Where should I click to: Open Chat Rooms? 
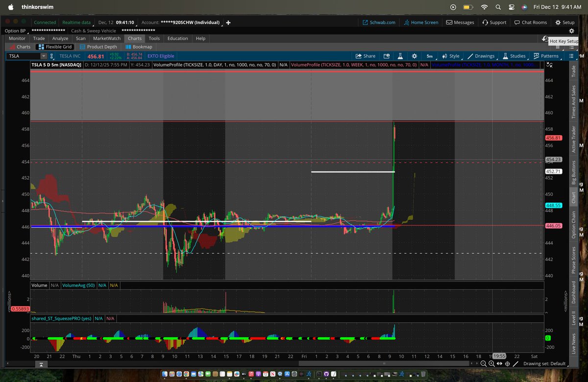pyautogui.click(x=530, y=23)
